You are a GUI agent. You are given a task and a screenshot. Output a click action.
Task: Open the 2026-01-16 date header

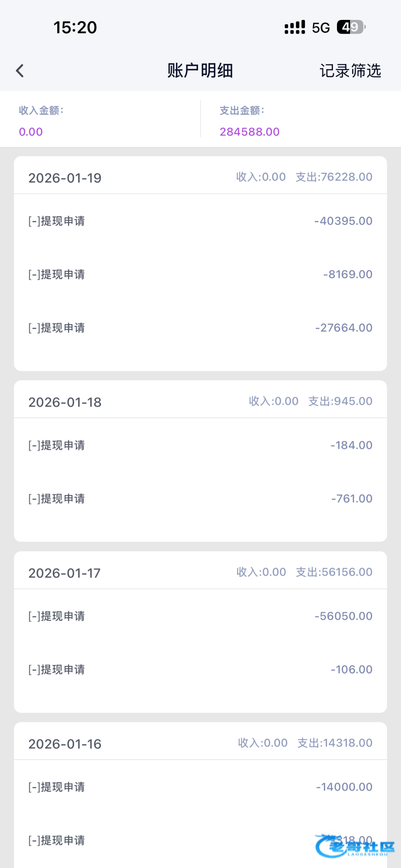[x=65, y=744]
